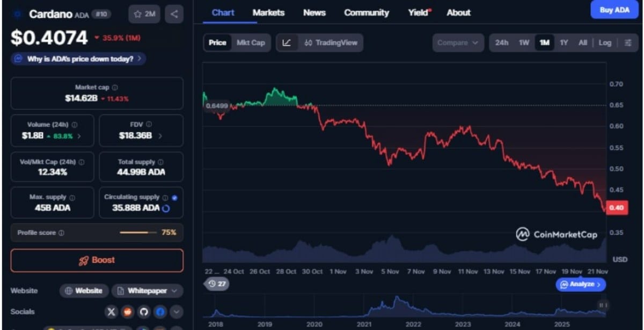Open the Cardano coin logo
The height and width of the screenshot is (330, 644).
pyautogui.click(x=18, y=15)
